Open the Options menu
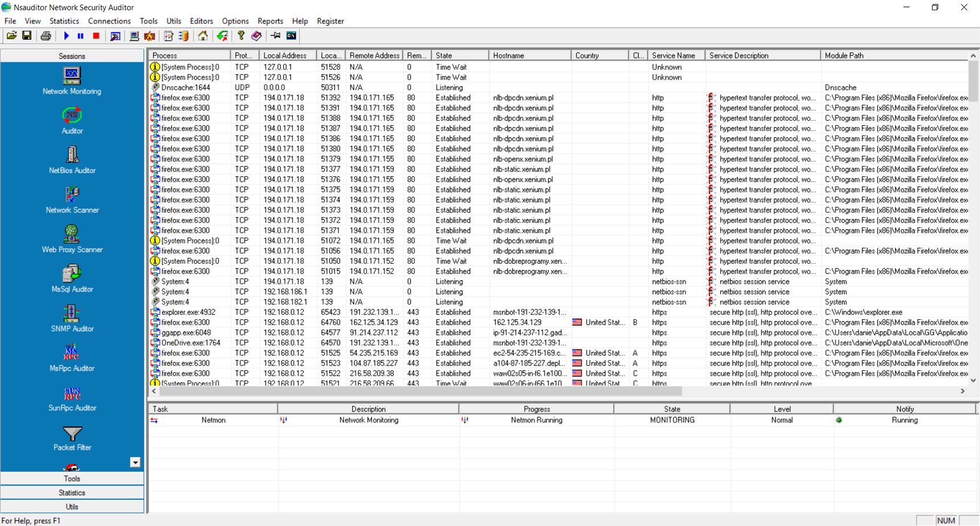The width and height of the screenshot is (980, 526). 235,21
